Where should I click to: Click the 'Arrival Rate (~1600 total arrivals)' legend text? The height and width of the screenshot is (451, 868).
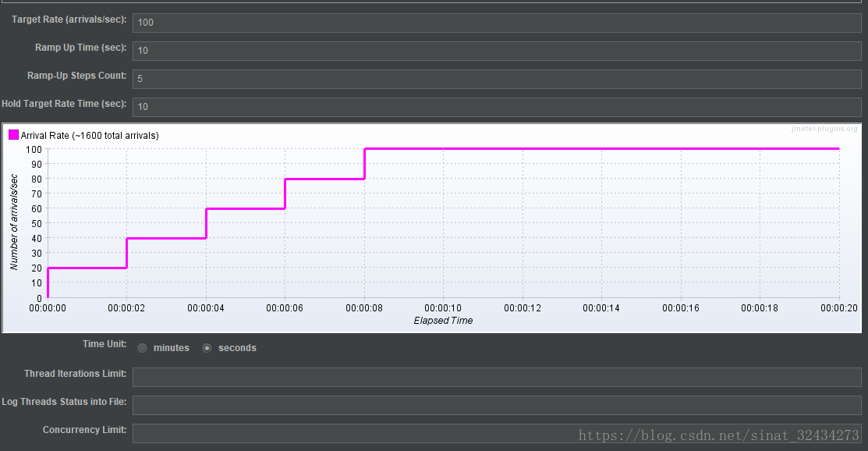pos(90,136)
